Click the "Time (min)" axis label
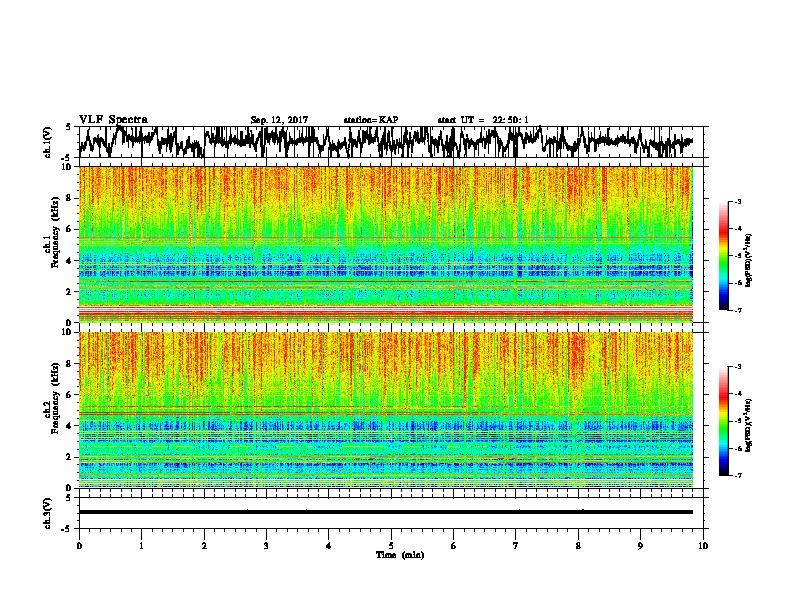This screenshot has height=612, width=792. [x=400, y=555]
